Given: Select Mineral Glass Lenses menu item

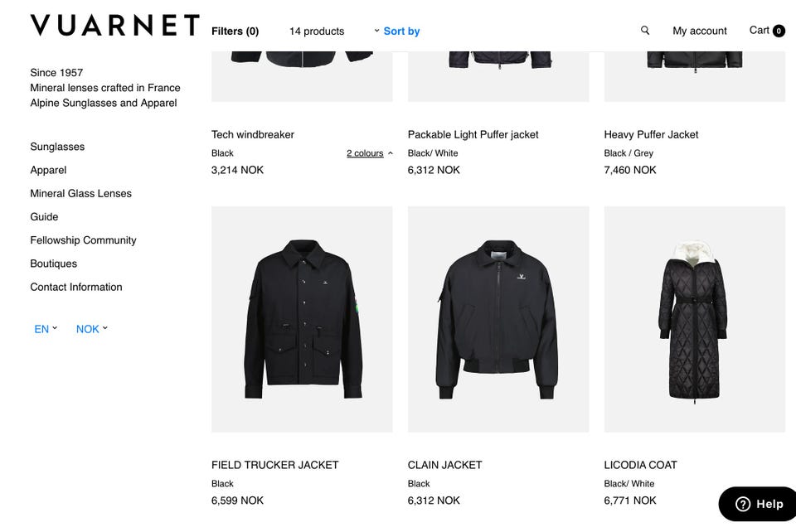Looking at the screenshot, I should coord(81,193).
